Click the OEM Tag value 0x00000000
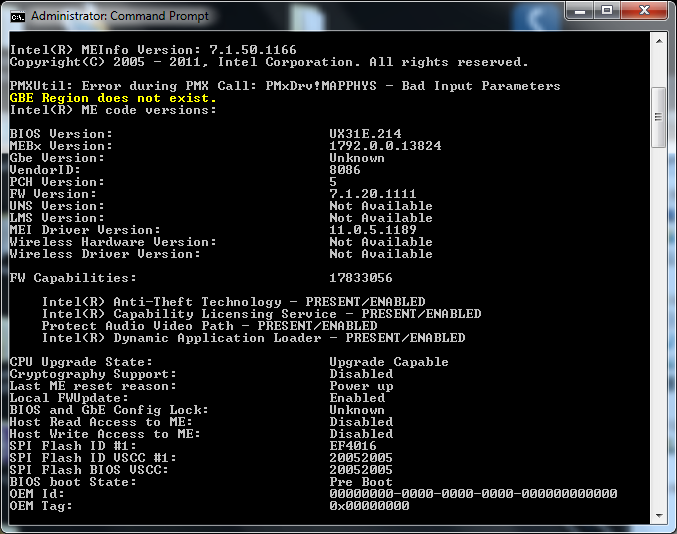The width and height of the screenshot is (677, 534). click(369, 506)
